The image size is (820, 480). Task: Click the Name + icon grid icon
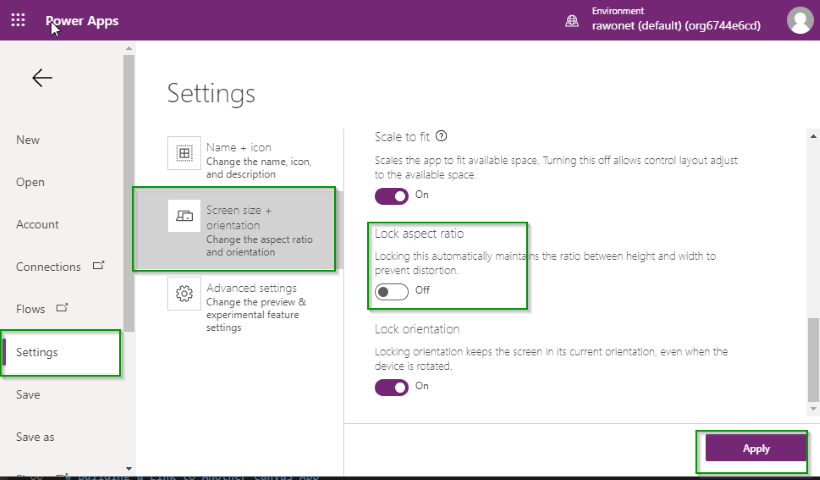tap(184, 153)
